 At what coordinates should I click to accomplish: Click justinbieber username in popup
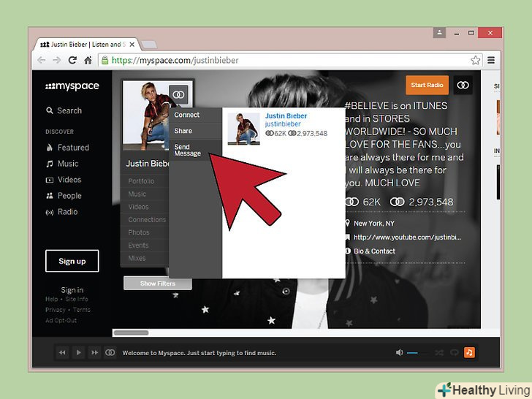click(283, 124)
